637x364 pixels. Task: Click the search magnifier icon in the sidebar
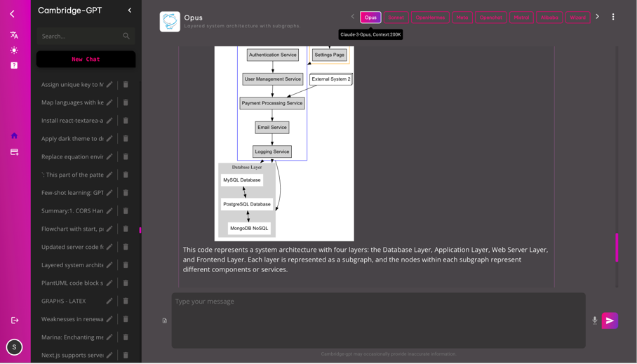coord(126,36)
